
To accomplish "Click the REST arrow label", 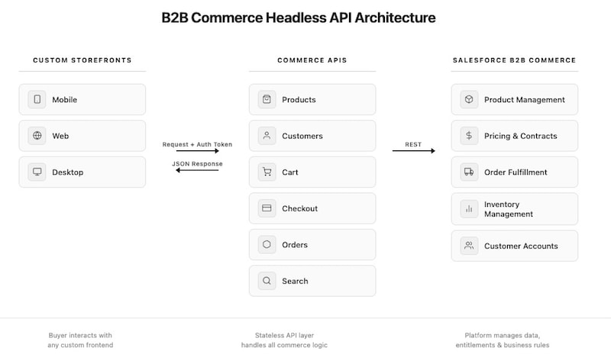I will [x=413, y=144].
